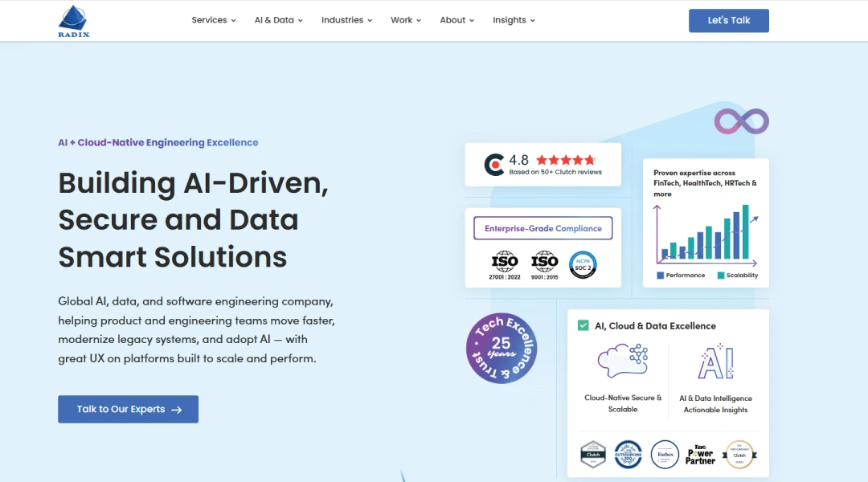This screenshot has width=868, height=482.
Task: Click the ISO 27001:2022 certification badge
Action: coord(505,265)
